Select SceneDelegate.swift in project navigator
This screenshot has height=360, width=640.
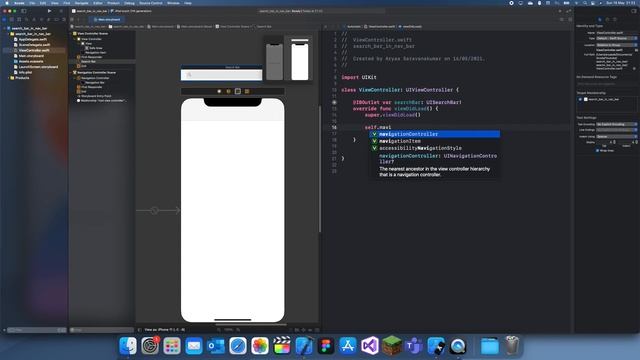(34, 45)
